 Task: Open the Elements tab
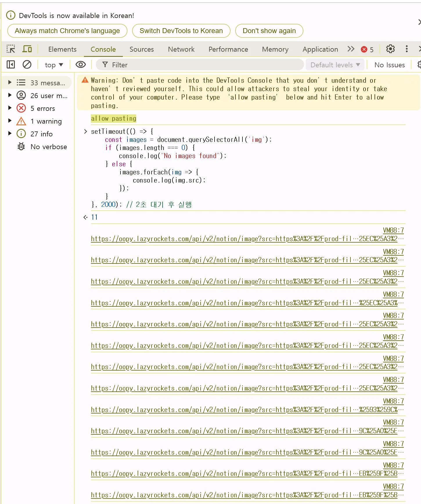(62, 49)
